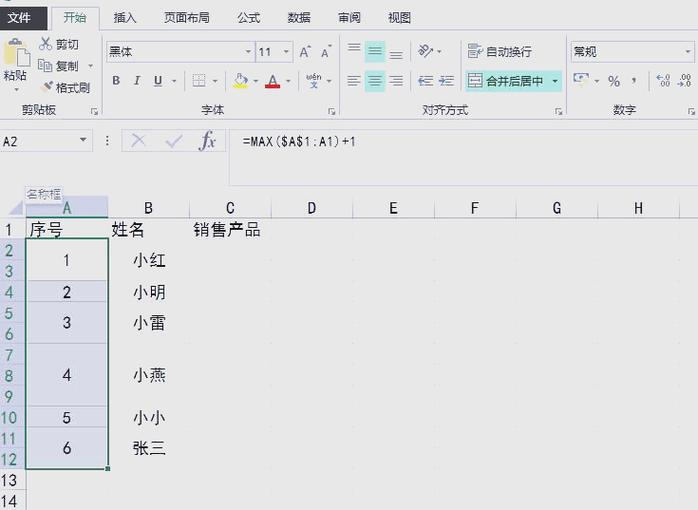Open the phonetic guide (wén) tool
Screen dimensions: 698x510
tap(314, 81)
